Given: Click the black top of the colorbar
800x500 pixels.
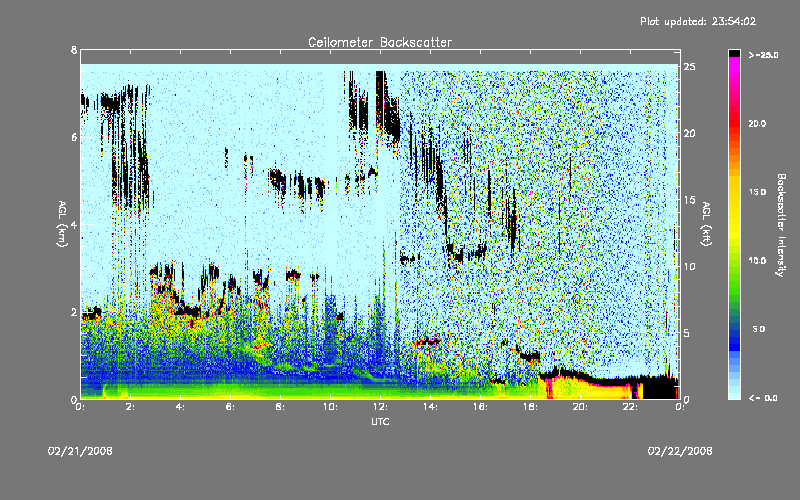Looking at the screenshot, I should click(x=734, y=53).
